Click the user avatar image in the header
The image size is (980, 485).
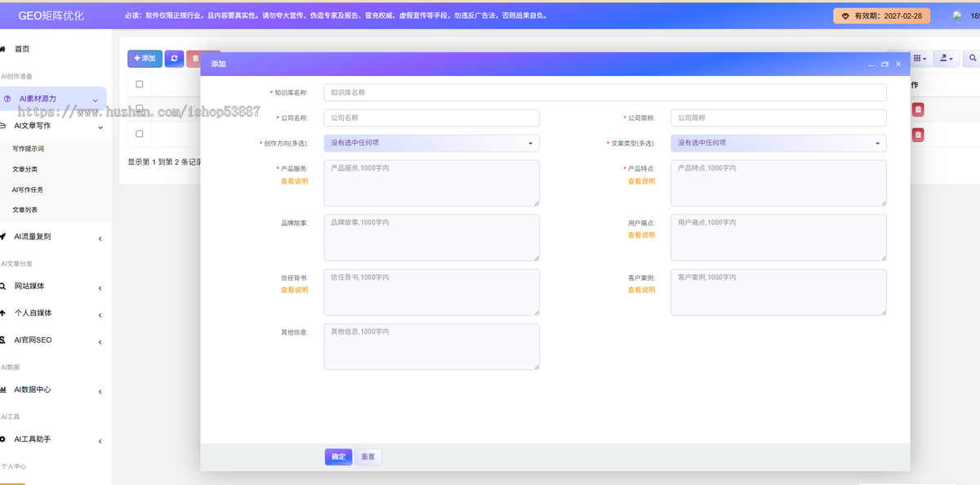(957, 16)
